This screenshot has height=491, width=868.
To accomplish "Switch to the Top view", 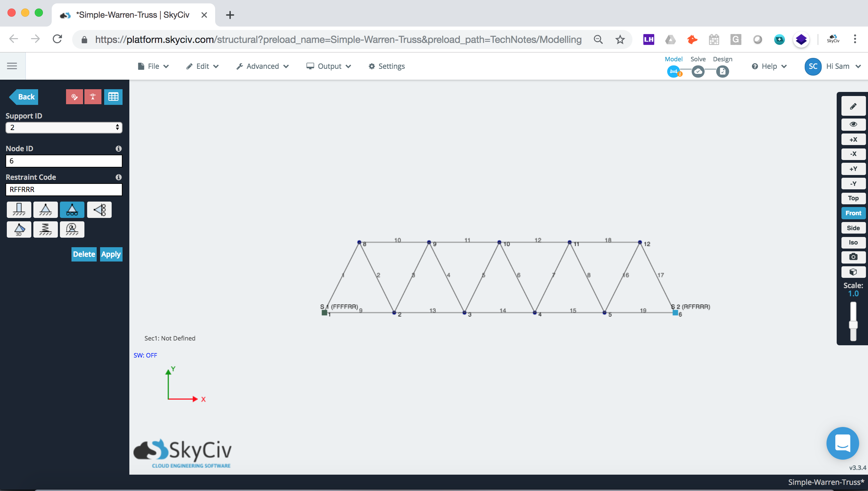I will point(854,197).
